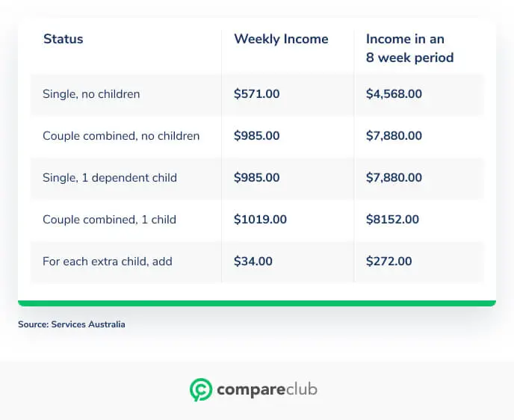Viewport: 514px width, 420px height.
Task: Click the Single, 1 dependent child label
Action: point(110,178)
